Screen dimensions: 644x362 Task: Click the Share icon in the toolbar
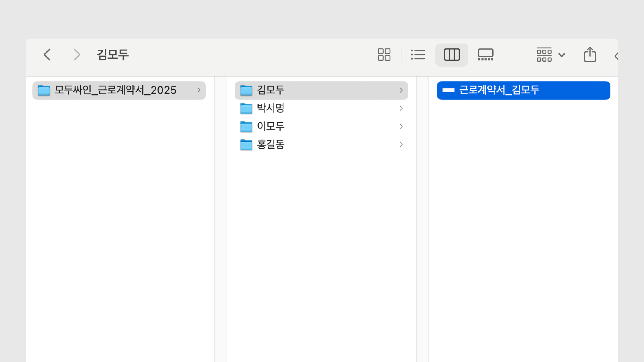tap(590, 55)
